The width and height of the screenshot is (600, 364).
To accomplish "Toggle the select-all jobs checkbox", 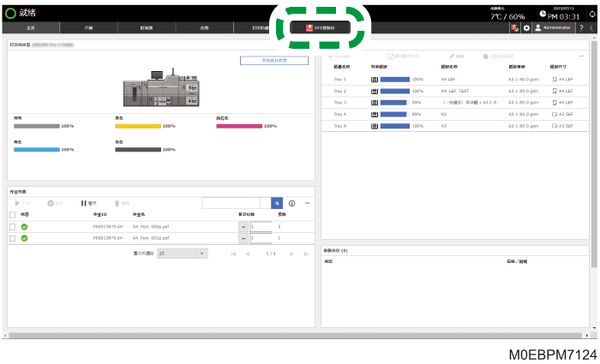I will tap(12, 214).
